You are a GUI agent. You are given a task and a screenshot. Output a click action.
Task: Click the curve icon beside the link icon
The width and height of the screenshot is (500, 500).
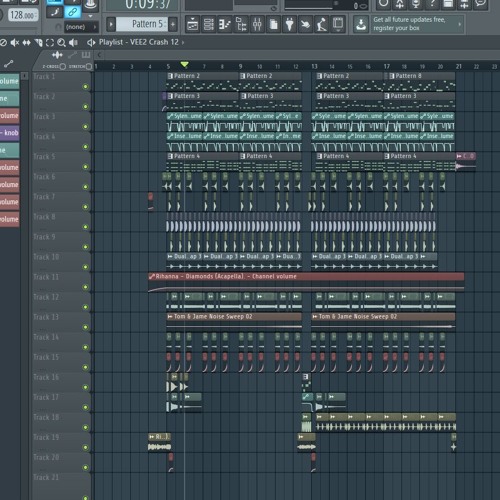pos(54,12)
